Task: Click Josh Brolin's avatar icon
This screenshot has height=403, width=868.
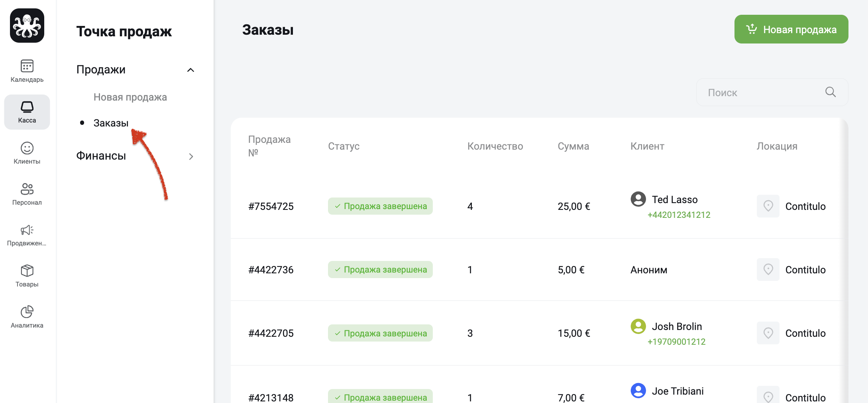Action: (638, 326)
